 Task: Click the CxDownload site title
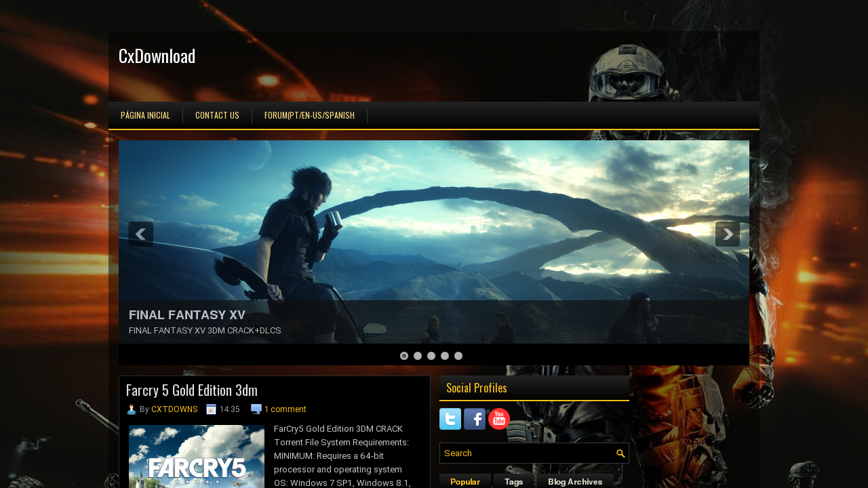pos(157,56)
